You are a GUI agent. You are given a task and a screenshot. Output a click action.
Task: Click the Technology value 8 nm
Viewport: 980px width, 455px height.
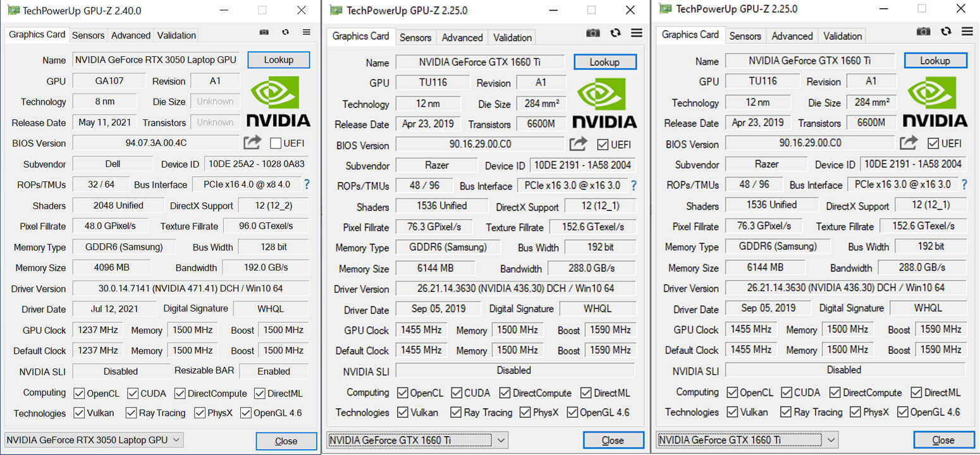pyautogui.click(x=105, y=102)
